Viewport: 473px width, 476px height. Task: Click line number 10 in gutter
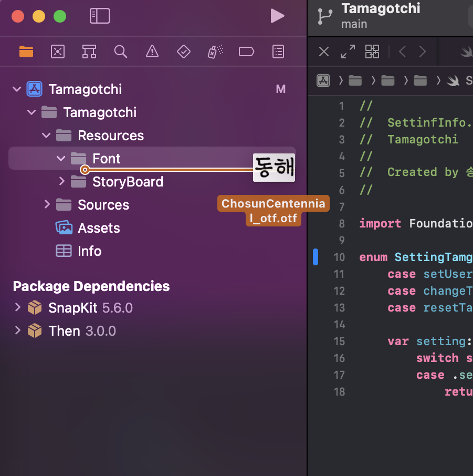(x=339, y=257)
